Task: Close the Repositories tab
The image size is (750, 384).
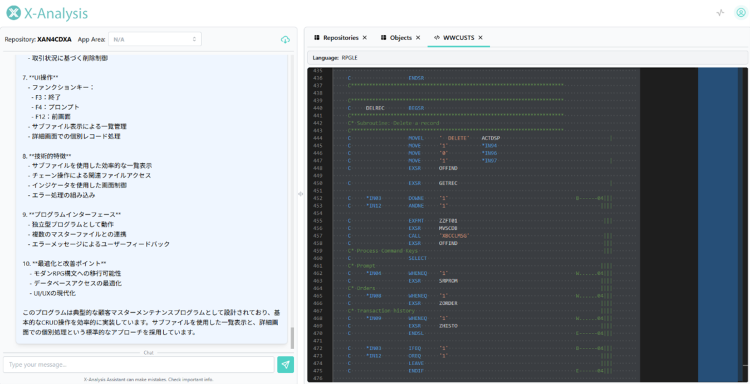Action: point(364,37)
